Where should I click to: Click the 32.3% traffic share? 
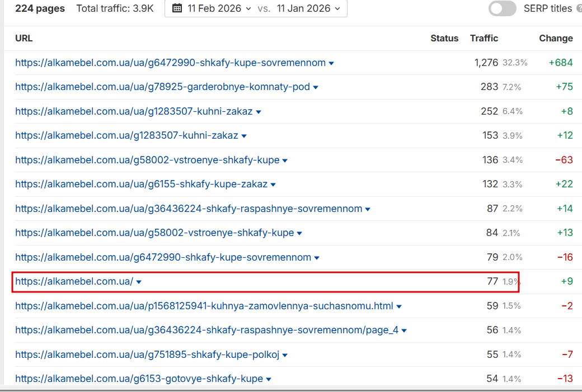coord(515,63)
